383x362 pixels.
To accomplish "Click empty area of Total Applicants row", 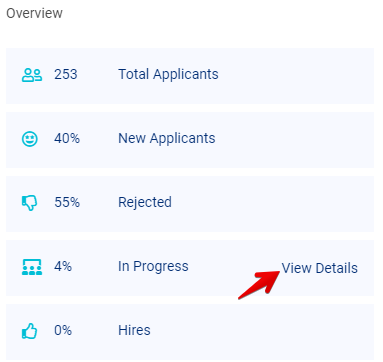I will [x=295, y=76].
